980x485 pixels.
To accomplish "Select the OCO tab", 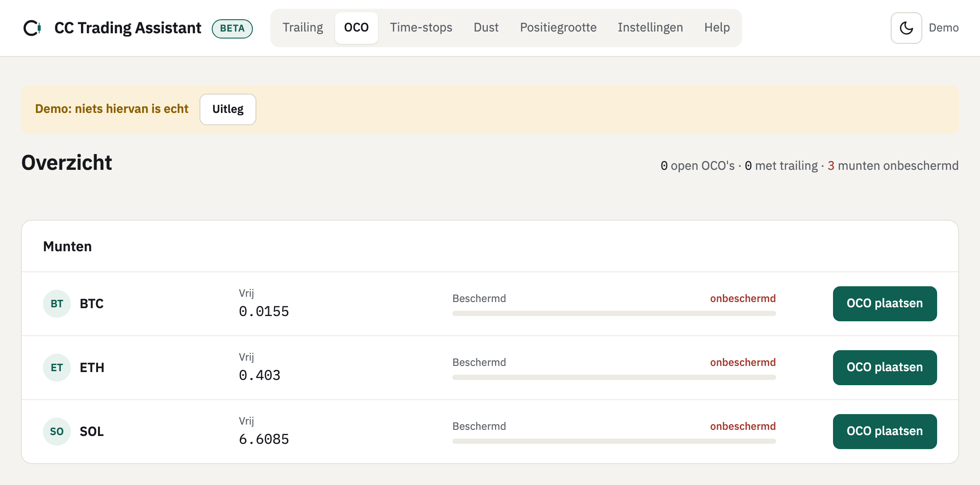I will click(x=357, y=28).
